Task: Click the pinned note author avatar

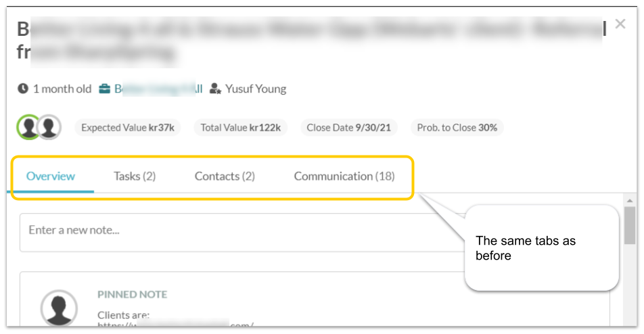Action: (59, 308)
